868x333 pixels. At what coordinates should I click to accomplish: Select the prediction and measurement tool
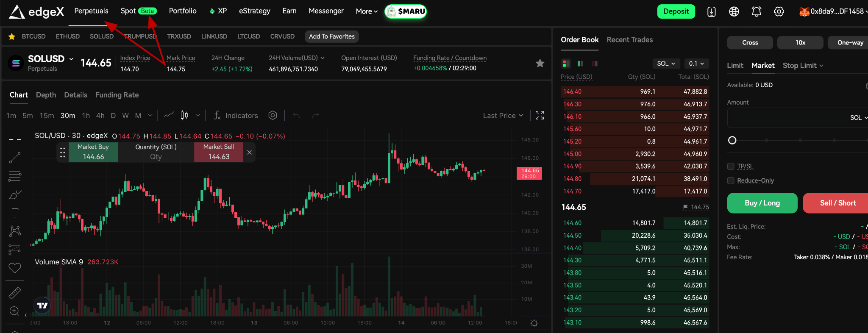point(15,250)
